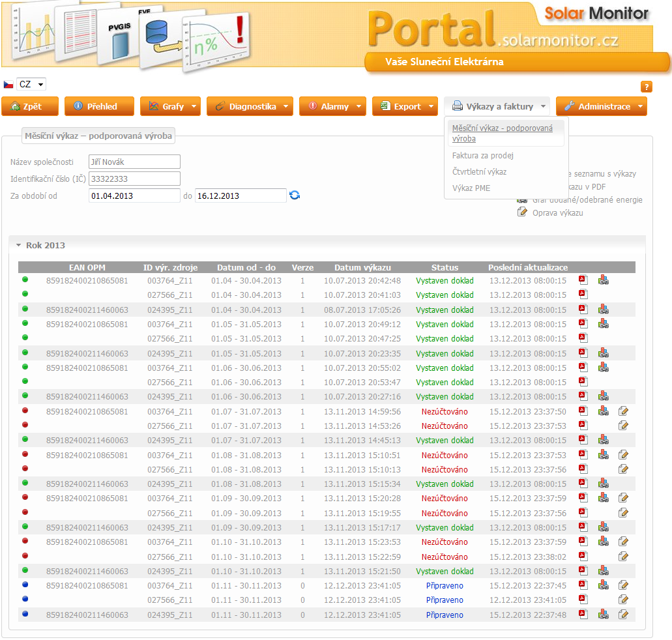Click the start date field 01.04.2013
The width and height of the screenshot is (672, 640).
click(134, 196)
